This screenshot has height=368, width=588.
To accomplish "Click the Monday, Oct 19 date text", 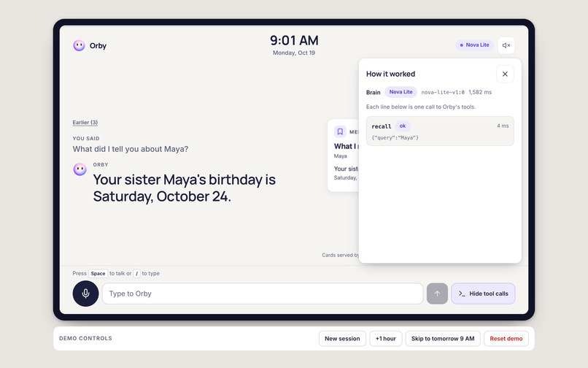I will pos(293,53).
